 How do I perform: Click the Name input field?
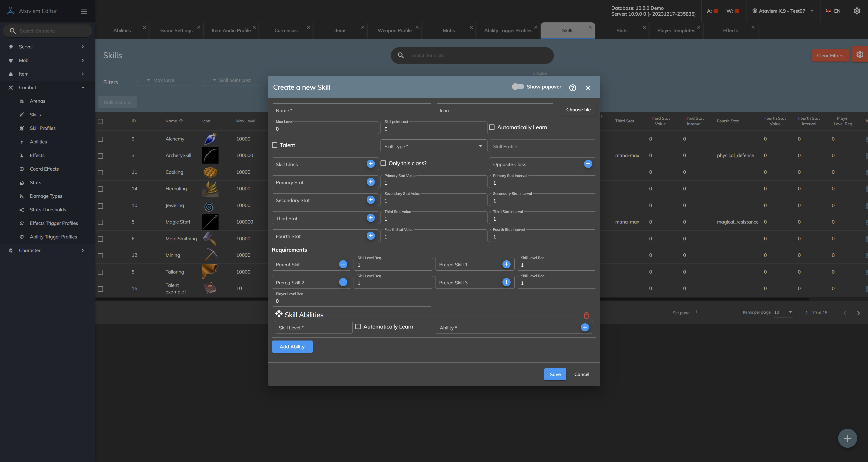coord(352,110)
